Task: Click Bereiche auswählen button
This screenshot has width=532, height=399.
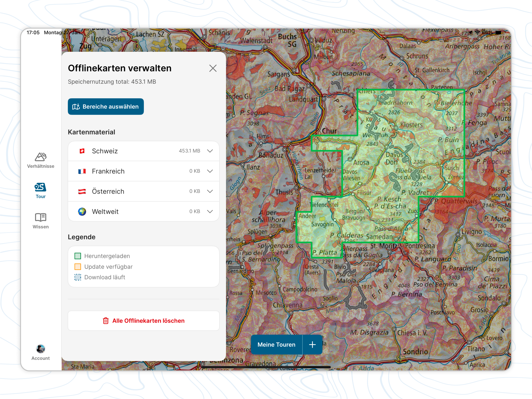Action: 106,107
